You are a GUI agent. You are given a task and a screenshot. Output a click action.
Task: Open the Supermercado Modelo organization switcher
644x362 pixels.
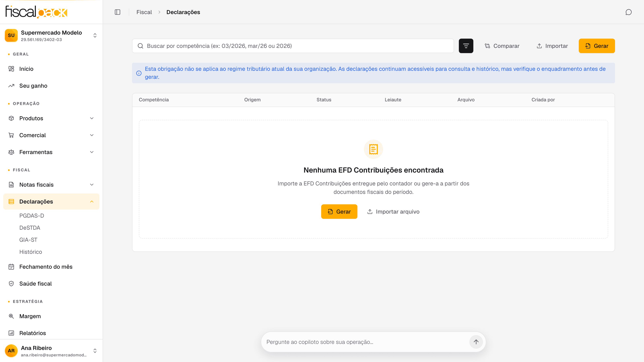click(x=51, y=35)
